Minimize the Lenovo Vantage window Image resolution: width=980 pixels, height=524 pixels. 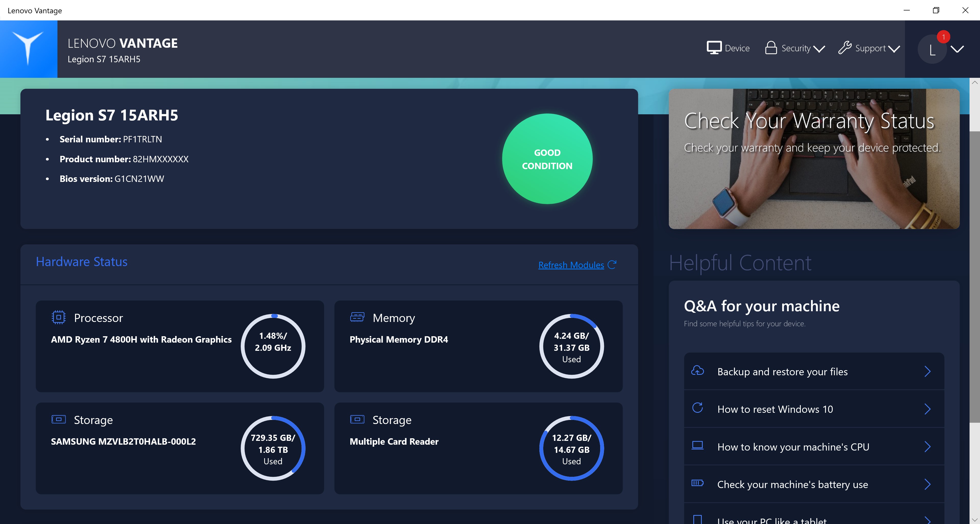click(906, 10)
